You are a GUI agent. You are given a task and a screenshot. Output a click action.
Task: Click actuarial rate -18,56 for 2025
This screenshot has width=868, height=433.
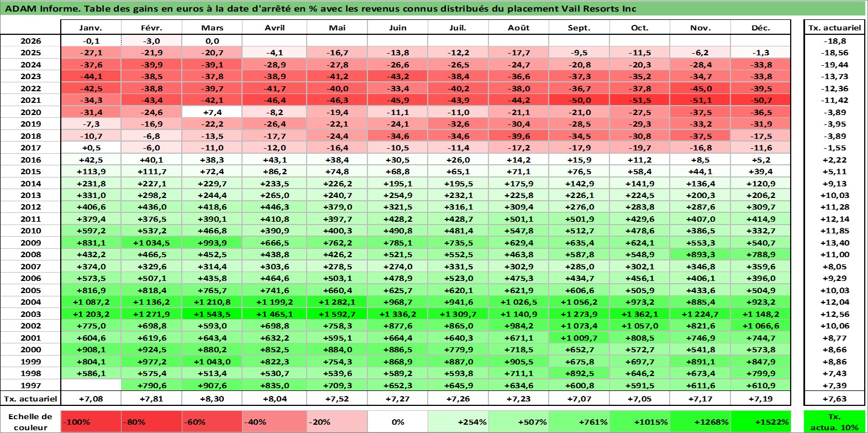(x=834, y=53)
